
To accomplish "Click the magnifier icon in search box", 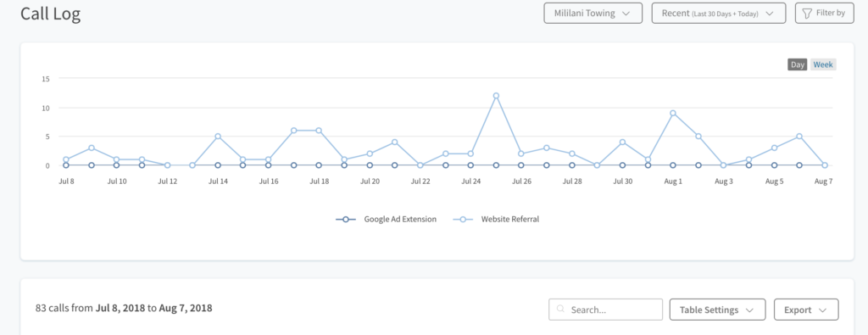I will coord(560,310).
